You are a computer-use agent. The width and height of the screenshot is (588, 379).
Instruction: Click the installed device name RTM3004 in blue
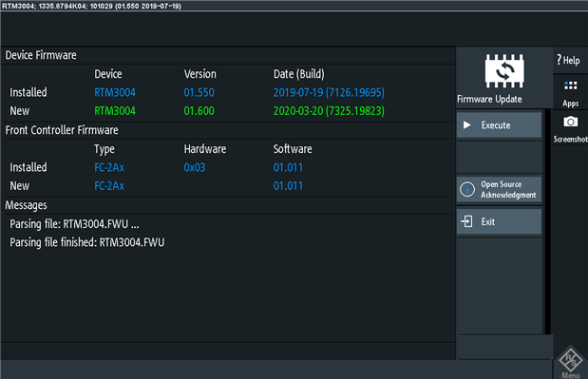point(115,92)
